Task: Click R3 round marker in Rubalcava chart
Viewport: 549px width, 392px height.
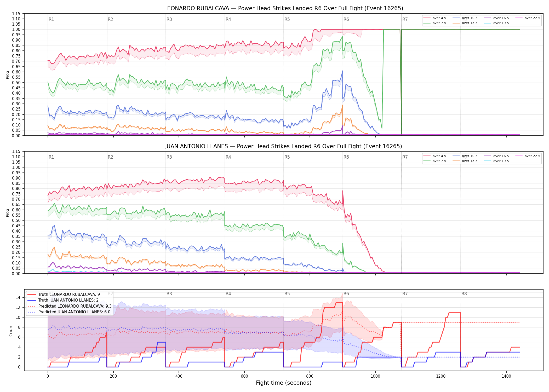Action: tap(169, 19)
